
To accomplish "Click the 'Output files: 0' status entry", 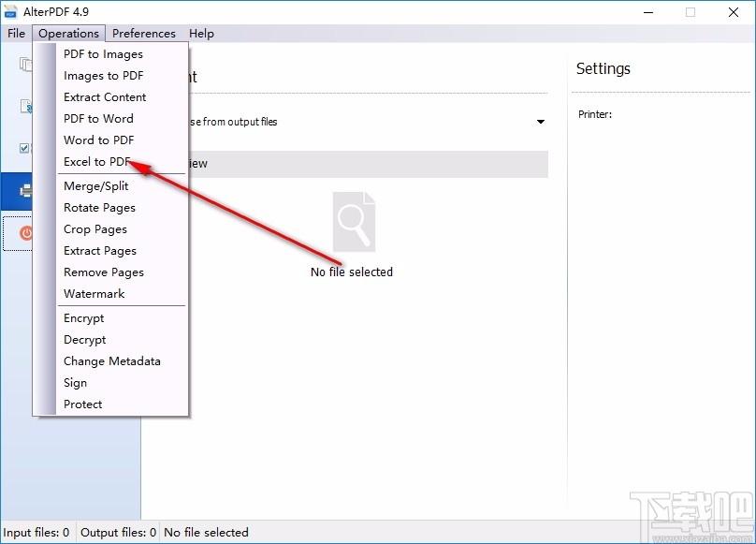I will click(118, 533).
